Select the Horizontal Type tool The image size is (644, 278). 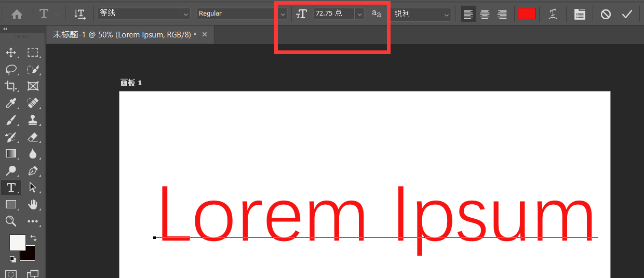pos(11,187)
